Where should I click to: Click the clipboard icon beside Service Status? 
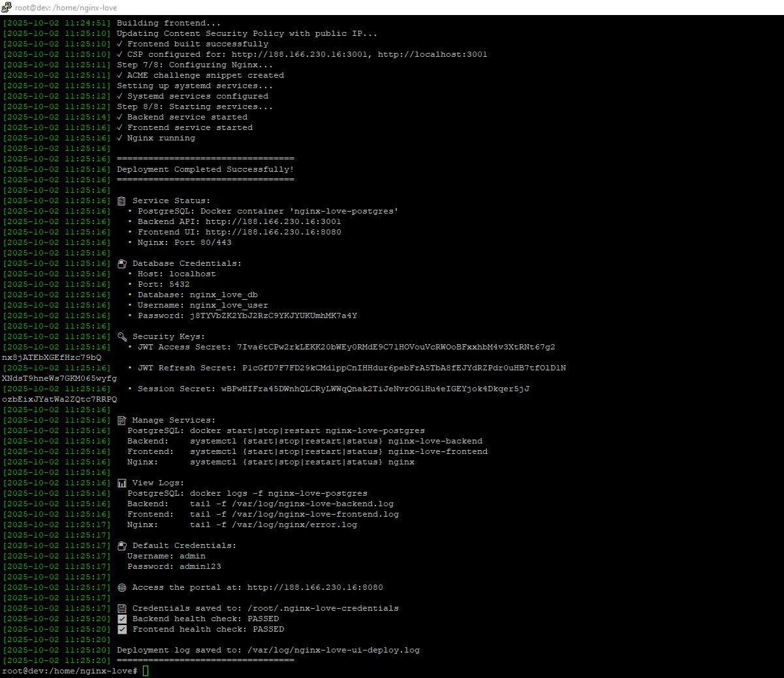[121, 201]
